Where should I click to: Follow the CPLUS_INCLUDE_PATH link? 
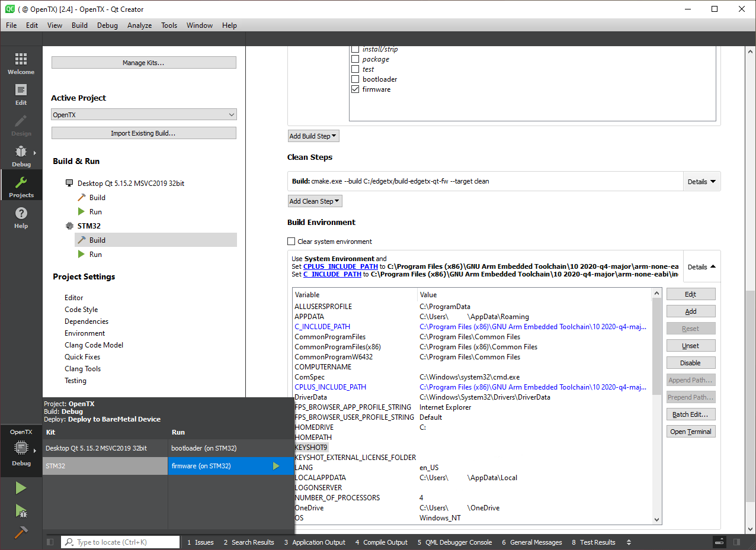point(341,266)
